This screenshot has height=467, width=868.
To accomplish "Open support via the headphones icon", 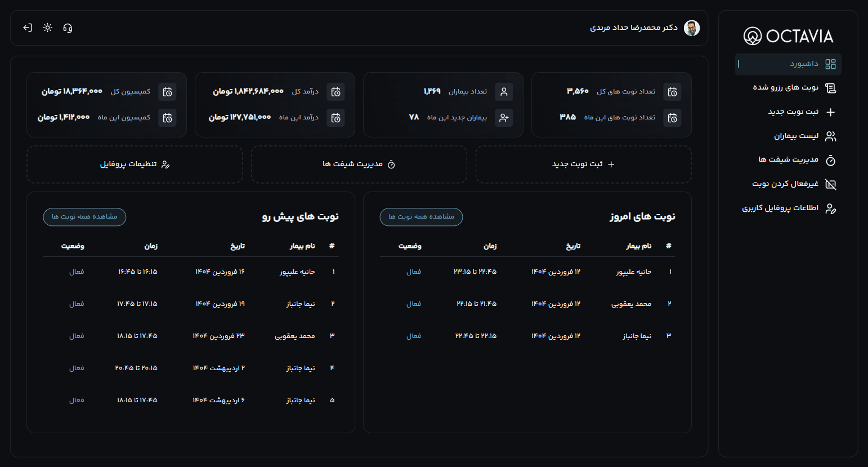I will (68, 27).
